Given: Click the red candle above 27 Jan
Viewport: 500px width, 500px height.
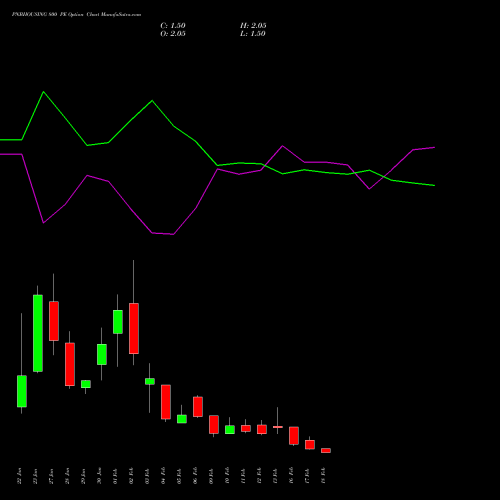Looking at the screenshot, I should click(54, 321).
